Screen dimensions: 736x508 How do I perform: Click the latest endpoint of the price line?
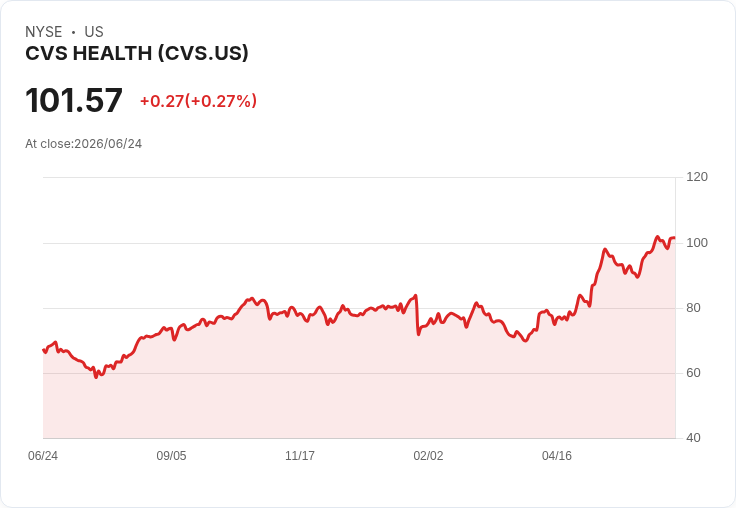point(674,238)
